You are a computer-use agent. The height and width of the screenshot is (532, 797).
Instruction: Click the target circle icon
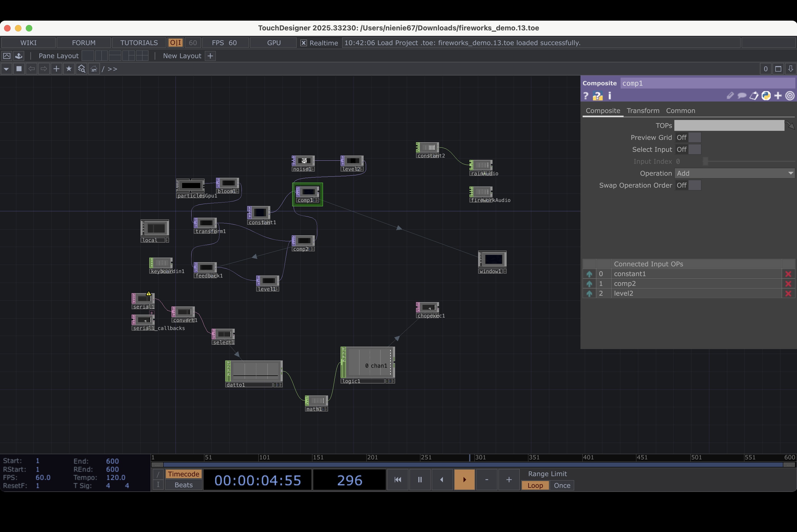790,96
